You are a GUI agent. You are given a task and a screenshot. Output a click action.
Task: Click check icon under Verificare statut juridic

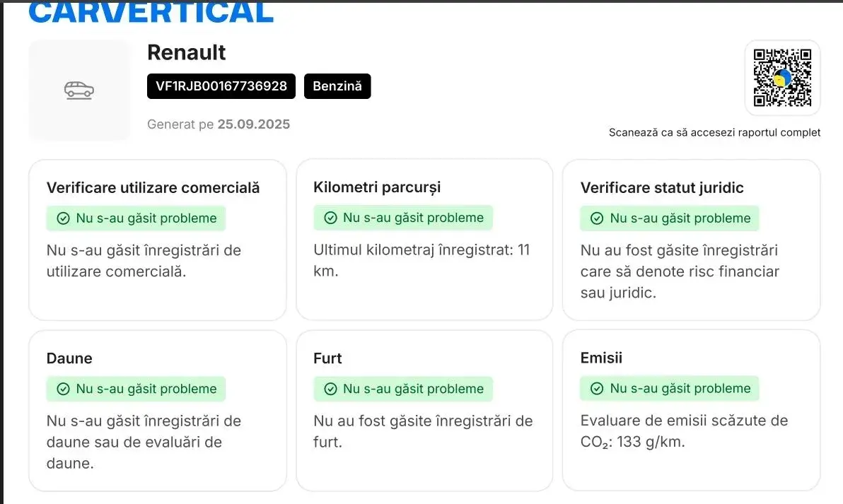click(597, 218)
